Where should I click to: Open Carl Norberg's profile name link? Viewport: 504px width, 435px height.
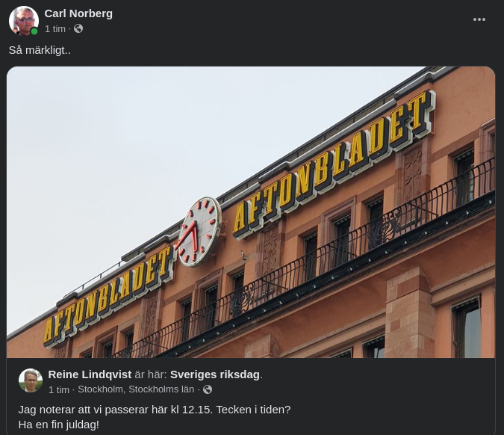click(x=78, y=13)
